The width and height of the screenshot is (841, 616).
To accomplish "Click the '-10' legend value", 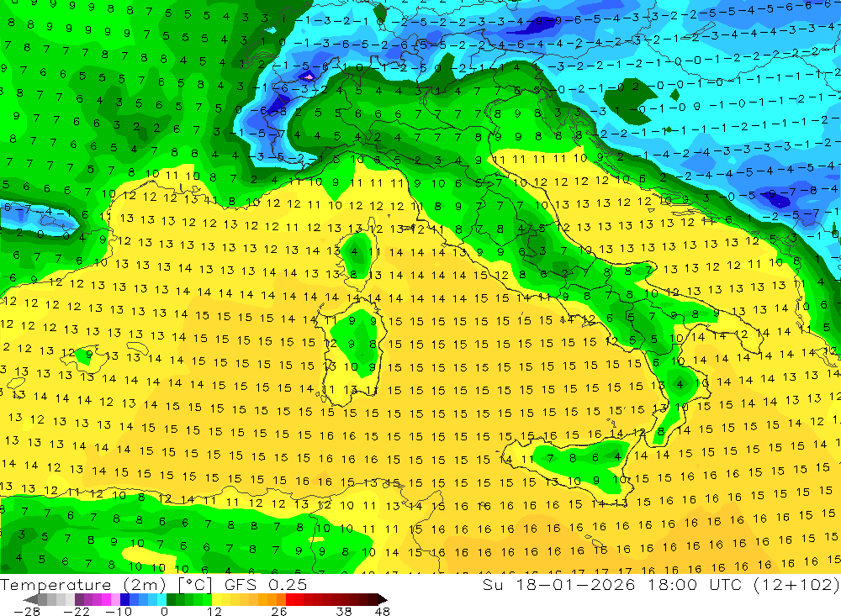I will point(119,611).
